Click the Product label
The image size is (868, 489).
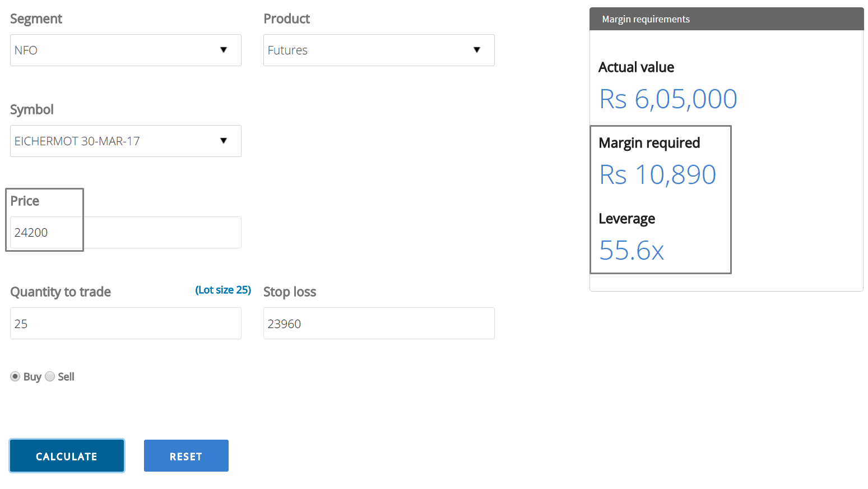tap(286, 19)
